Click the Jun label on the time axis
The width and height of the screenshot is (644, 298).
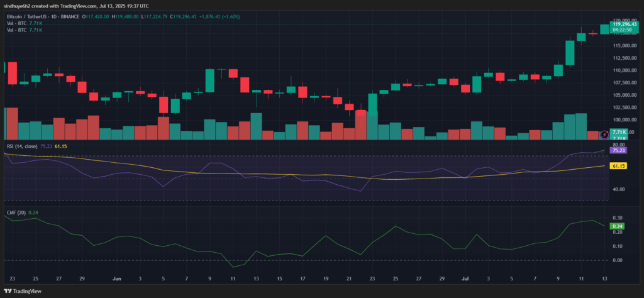point(117,277)
